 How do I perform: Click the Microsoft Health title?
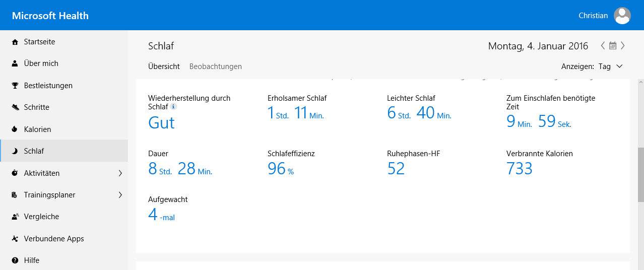click(50, 16)
